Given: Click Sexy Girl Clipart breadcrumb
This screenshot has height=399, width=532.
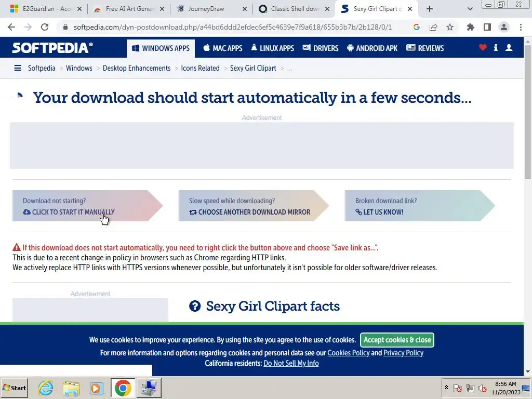Looking at the screenshot, I should pos(253,68).
